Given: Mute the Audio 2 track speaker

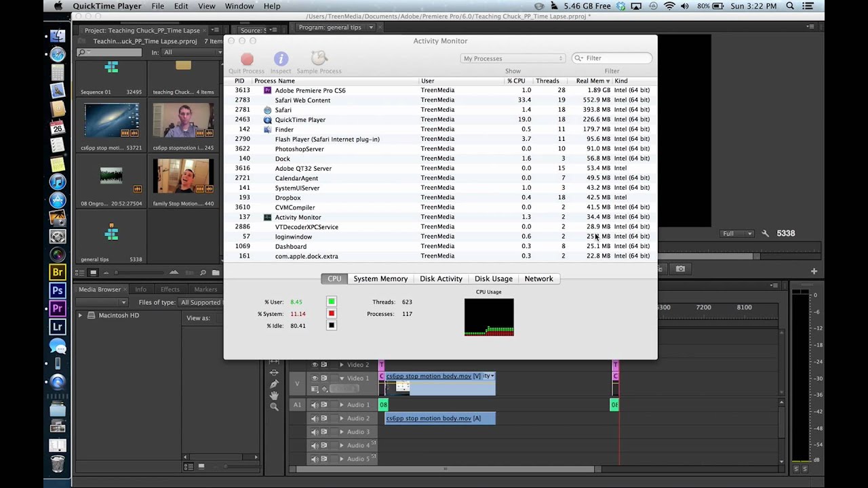Looking at the screenshot, I should pos(315,418).
